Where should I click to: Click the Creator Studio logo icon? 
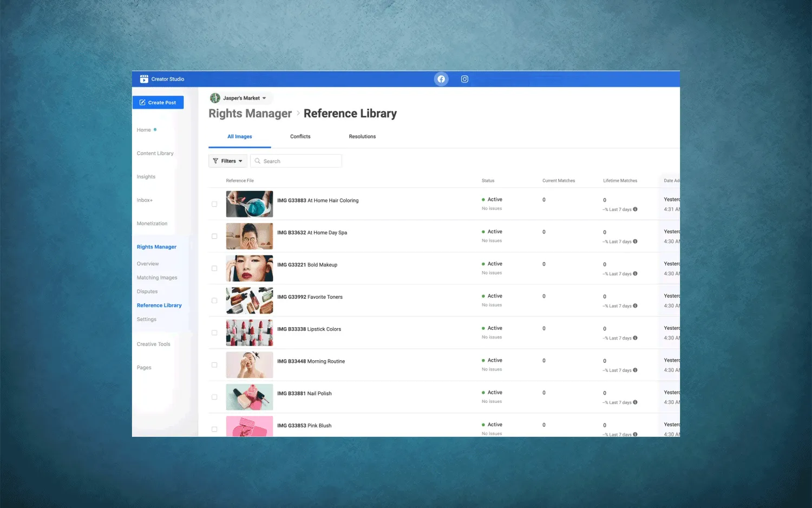click(x=144, y=79)
